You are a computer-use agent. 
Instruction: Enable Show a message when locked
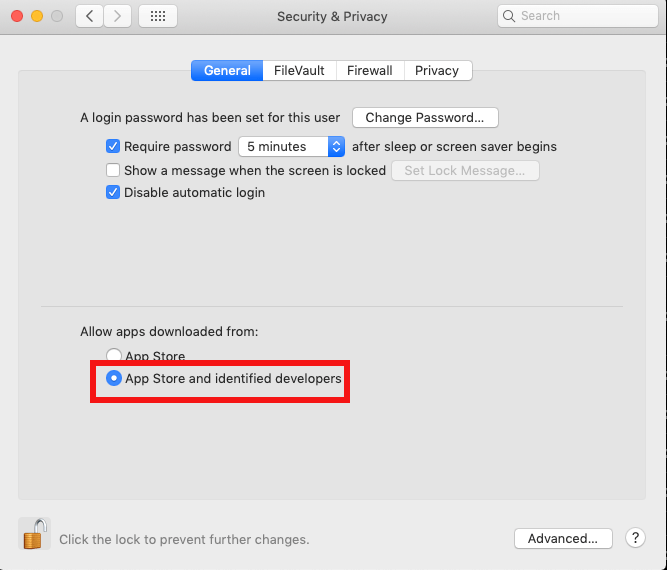(x=113, y=170)
